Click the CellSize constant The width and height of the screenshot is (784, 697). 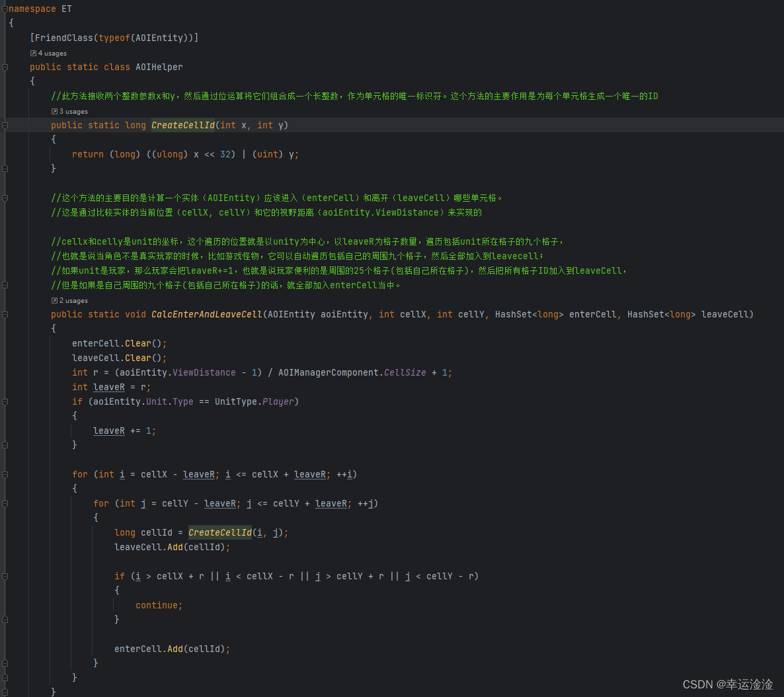405,372
